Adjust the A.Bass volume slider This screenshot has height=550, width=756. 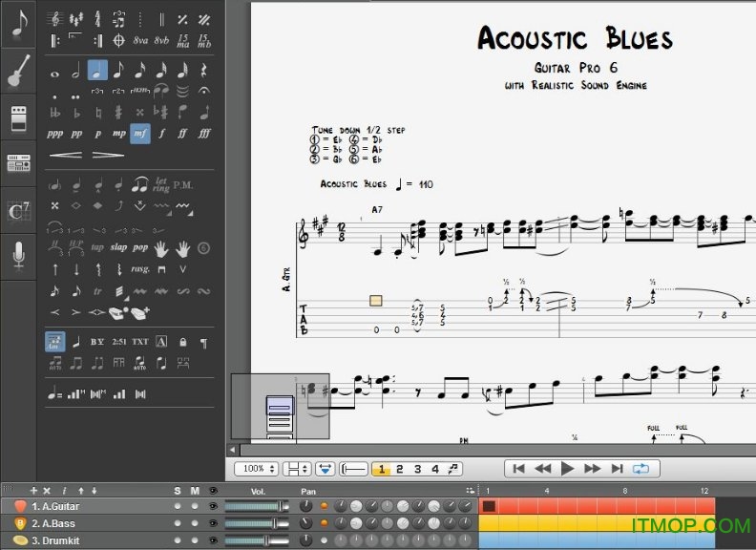tap(257, 523)
